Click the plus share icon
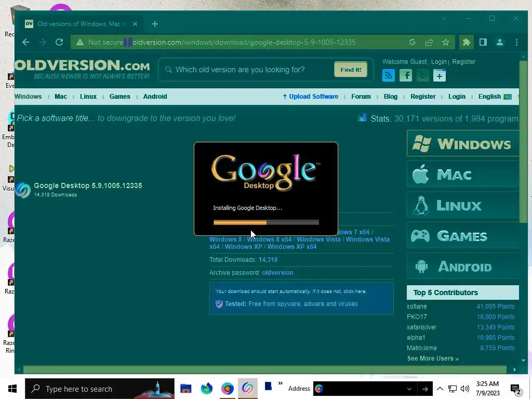The width and height of the screenshot is (532, 399). tap(440, 75)
